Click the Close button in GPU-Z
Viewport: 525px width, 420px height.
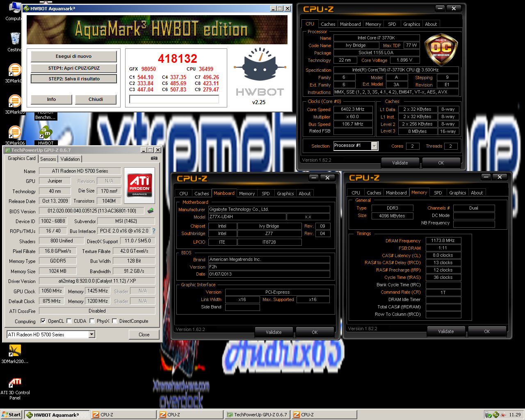[x=144, y=335]
